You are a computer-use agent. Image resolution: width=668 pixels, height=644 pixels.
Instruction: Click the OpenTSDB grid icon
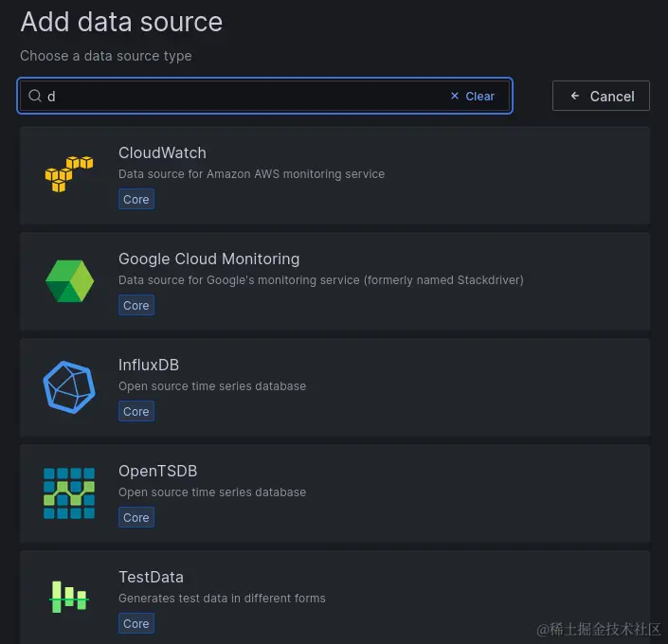pyautogui.click(x=69, y=493)
